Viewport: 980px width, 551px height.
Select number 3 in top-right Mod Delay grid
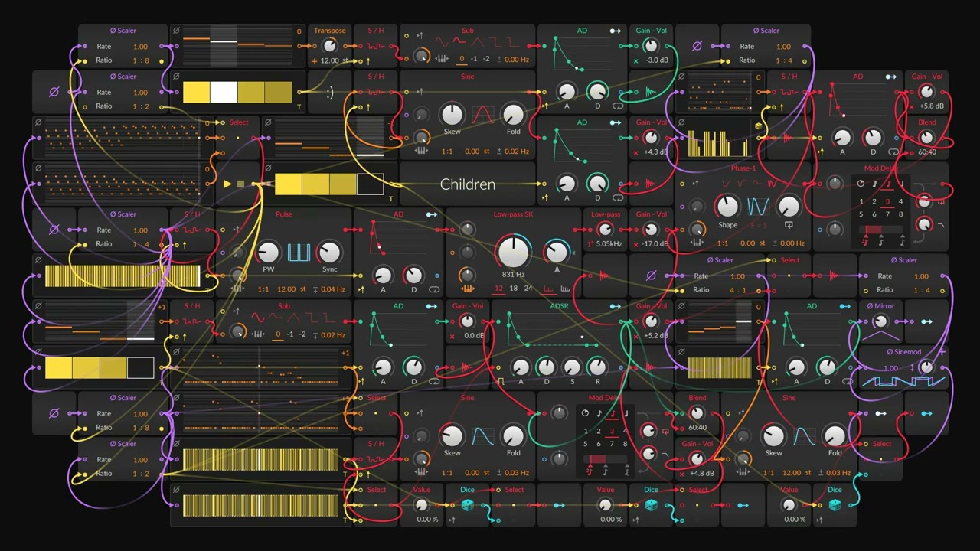pos(887,202)
